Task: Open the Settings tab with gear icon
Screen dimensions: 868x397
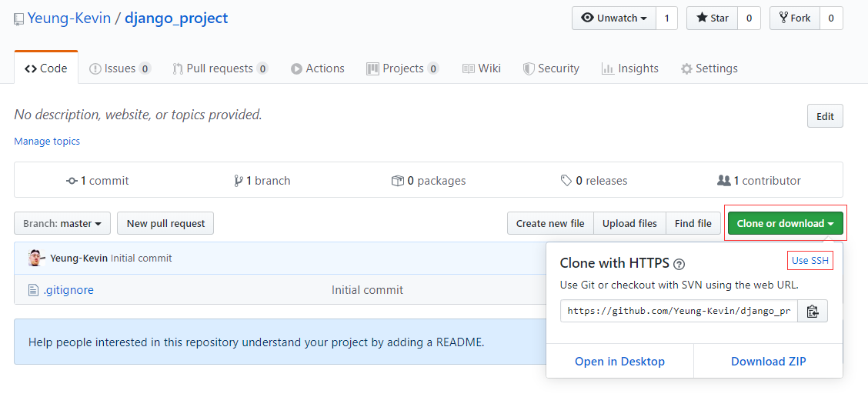Action: point(709,68)
